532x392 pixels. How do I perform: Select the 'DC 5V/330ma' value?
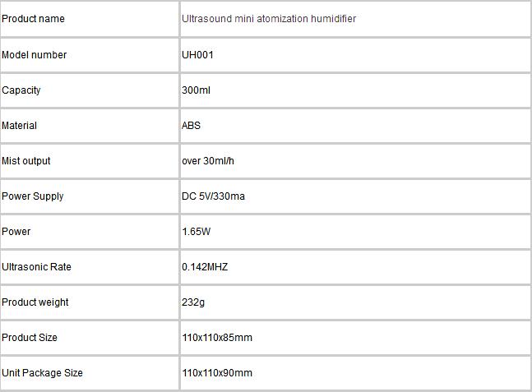click(213, 196)
